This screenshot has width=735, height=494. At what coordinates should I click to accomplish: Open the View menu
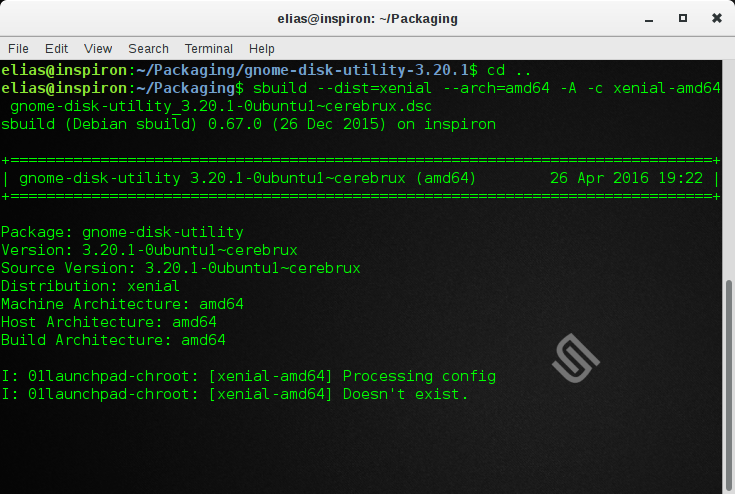(98, 48)
